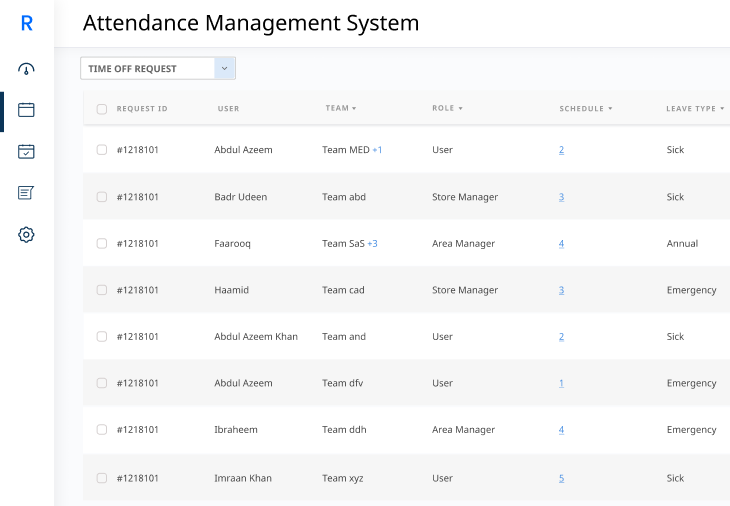Image resolution: width=730 pixels, height=506 pixels.
Task: Click Team abd cell
Action: pyautogui.click(x=344, y=197)
